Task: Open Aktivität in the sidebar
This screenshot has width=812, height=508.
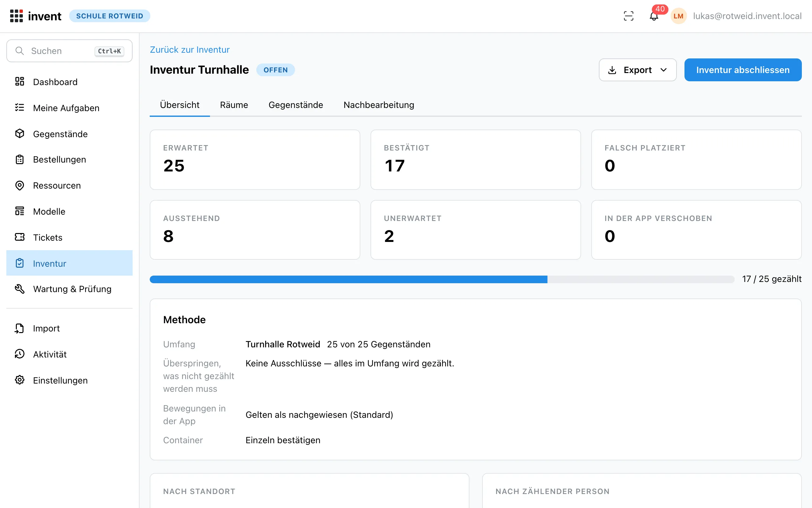Action: (69, 354)
